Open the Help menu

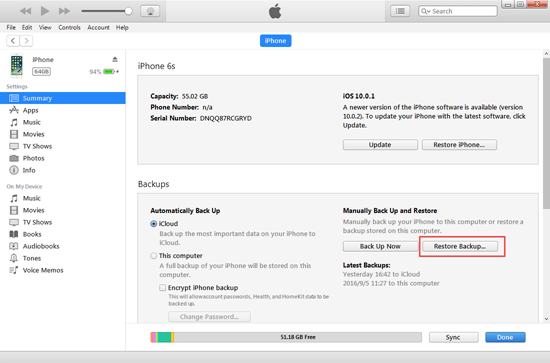(x=122, y=27)
